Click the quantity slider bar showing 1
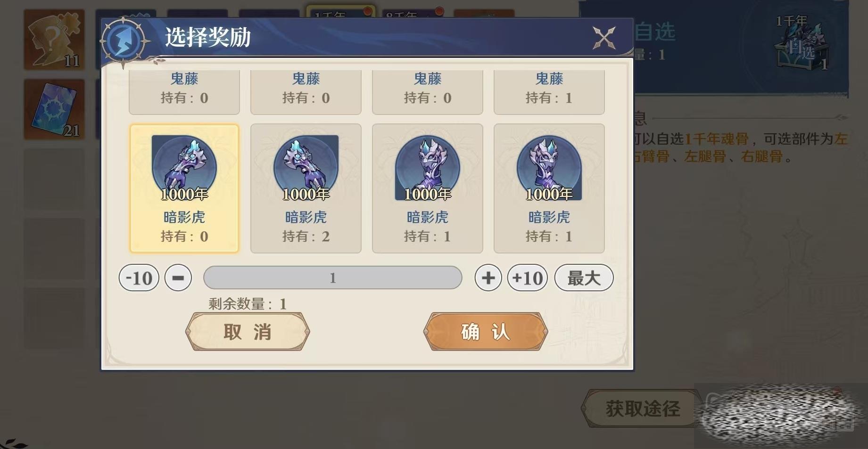The width and height of the screenshot is (868, 449). 332,278
